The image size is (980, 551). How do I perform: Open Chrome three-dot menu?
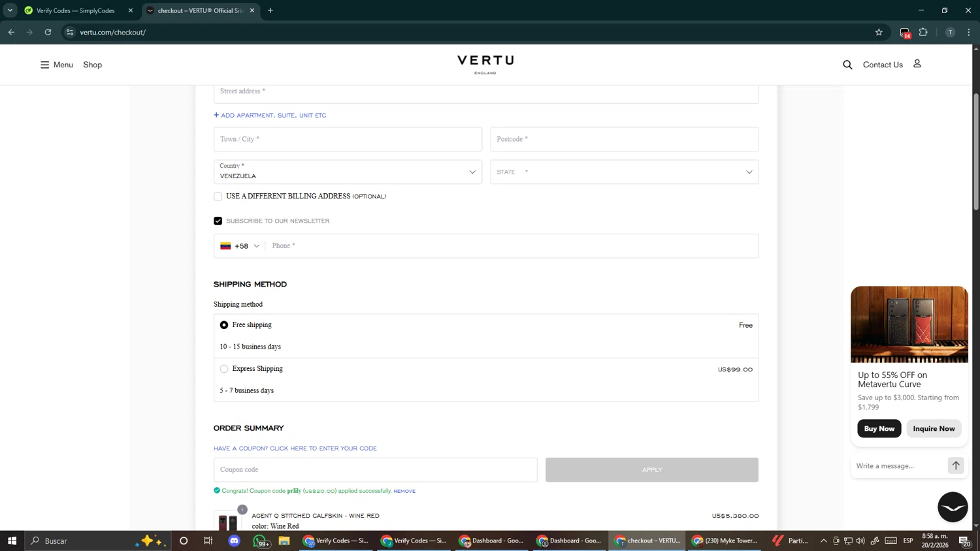(969, 32)
